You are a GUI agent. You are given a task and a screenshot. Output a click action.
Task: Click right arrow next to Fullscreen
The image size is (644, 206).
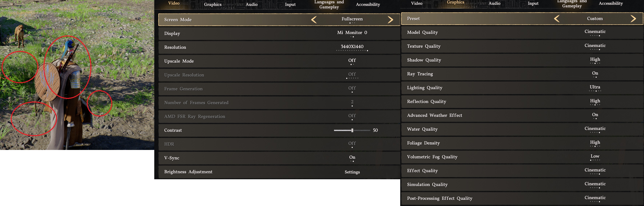(390, 20)
